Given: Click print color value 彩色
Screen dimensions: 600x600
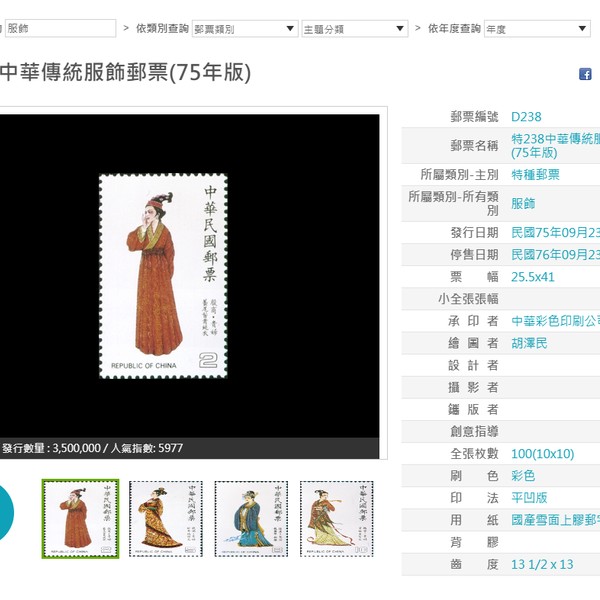Looking at the screenshot, I should click(523, 476).
